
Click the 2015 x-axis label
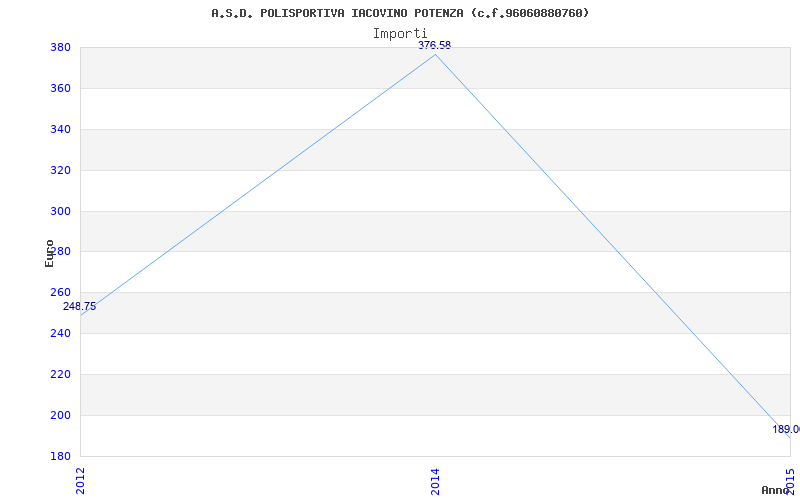tap(790, 481)
